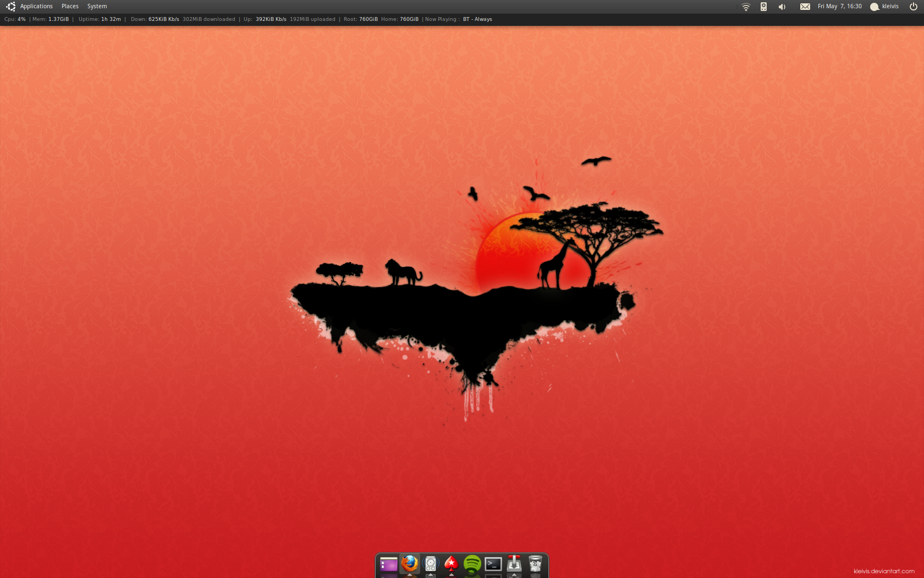
Task: Click the Up: 392KiB Kb/s readout
Action: coord(265,19)
